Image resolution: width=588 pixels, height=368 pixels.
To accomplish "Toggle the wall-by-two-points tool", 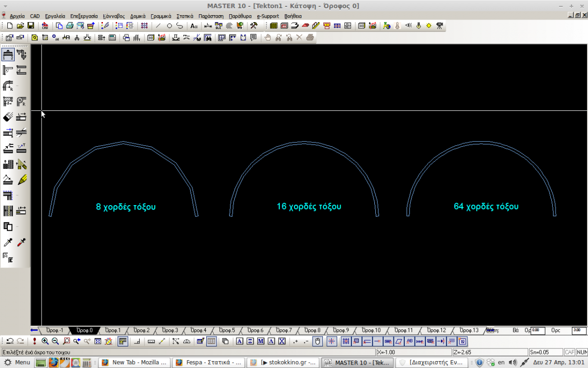I will click(8, 54).
